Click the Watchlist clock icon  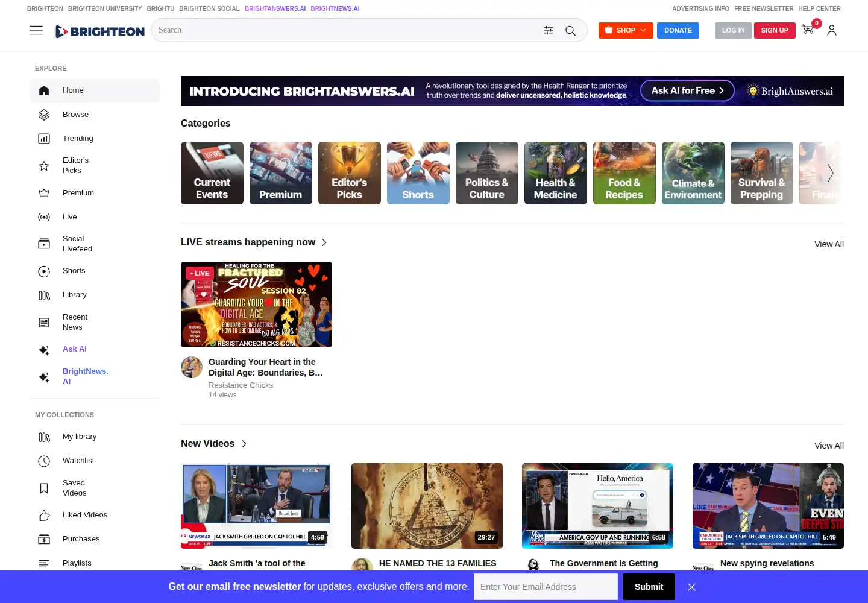pos(44,461)
